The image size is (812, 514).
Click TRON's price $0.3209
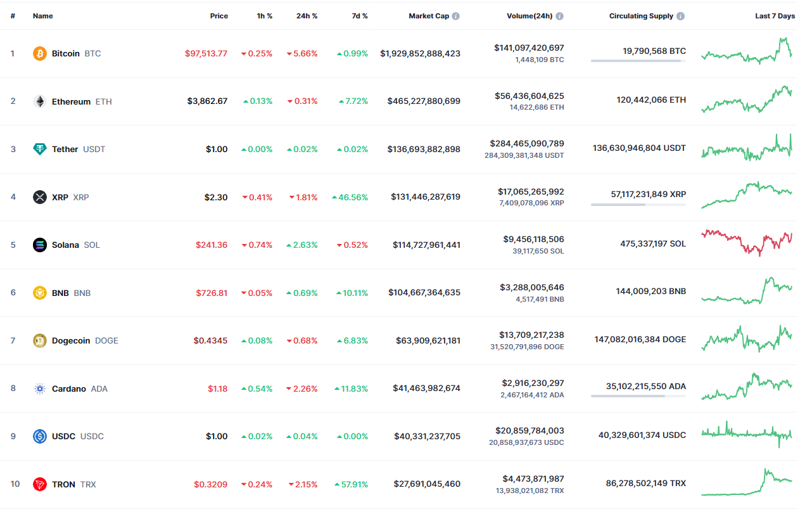pyautogui.click(x=210, y=484)
